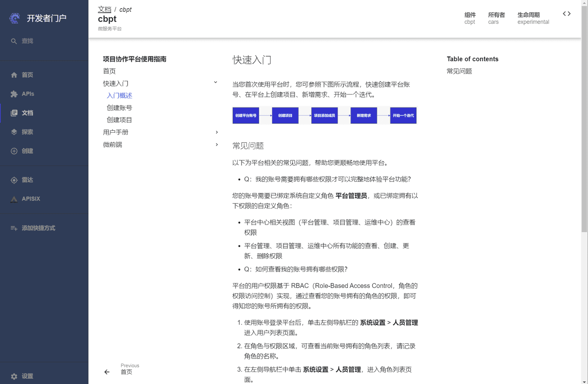This screenshot has width=588, height=384.
Task: Click the 常见问题 section heading
Action: (248, 146)
